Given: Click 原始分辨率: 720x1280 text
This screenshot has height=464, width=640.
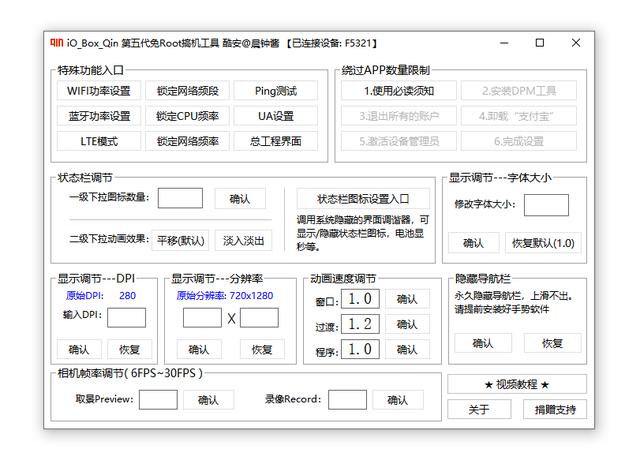Looking at the screenshot, I should pyautogui.click(x=225, y=295).
